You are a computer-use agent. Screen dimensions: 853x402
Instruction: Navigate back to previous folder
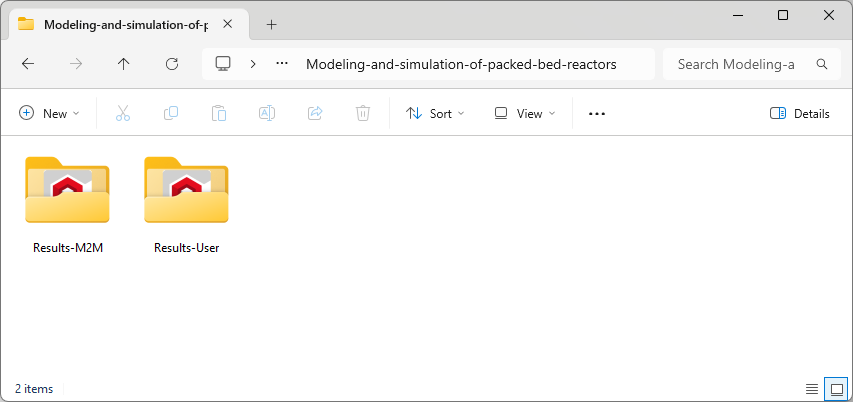[x=28, y=64]
